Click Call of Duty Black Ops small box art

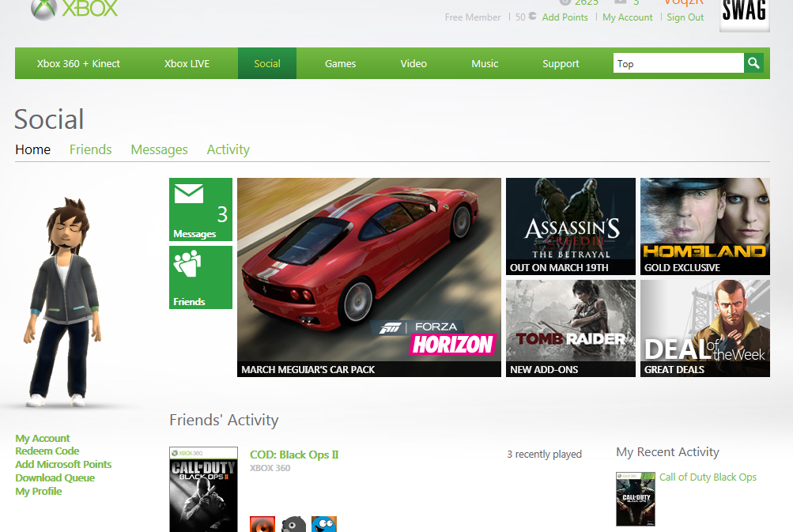point(635,499)
